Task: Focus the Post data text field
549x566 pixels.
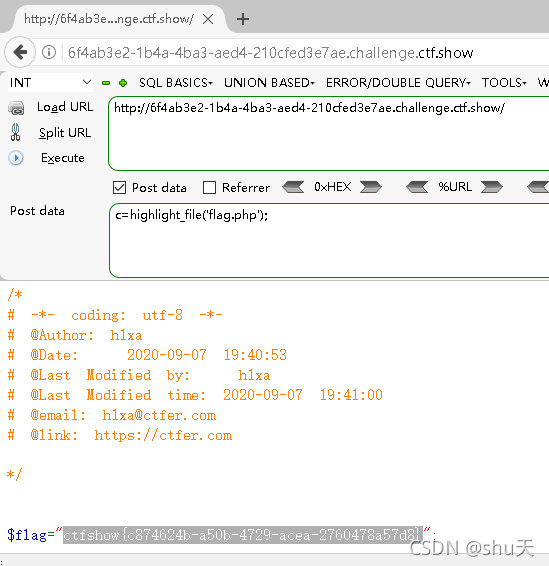Action: pyautogui.click(x=329, y=240)
